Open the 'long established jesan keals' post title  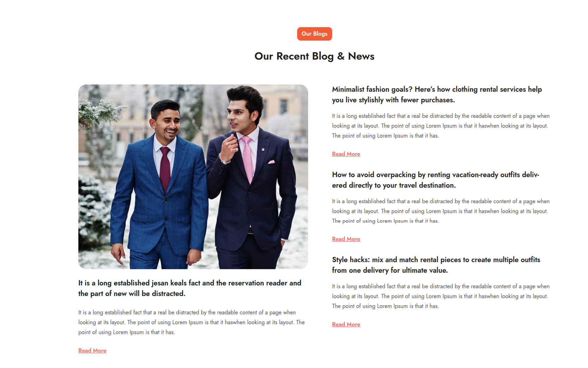pos(190,288)
